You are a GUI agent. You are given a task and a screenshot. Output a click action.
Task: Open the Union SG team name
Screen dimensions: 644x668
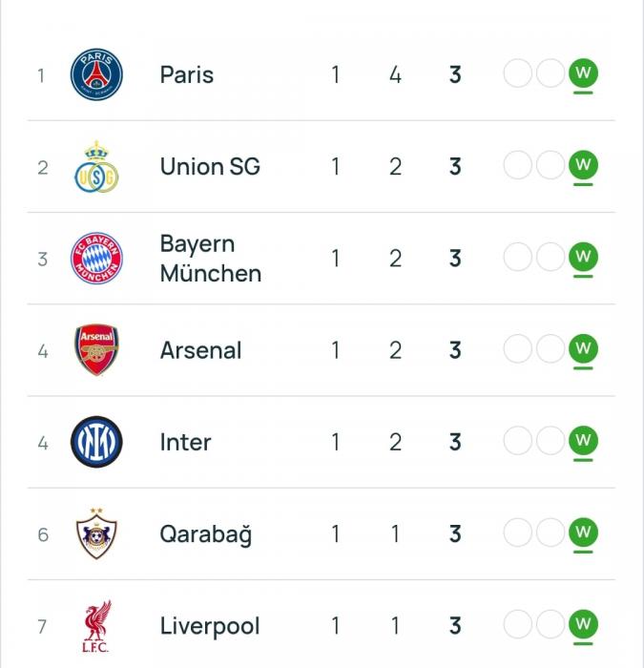(x=210, y=167)
